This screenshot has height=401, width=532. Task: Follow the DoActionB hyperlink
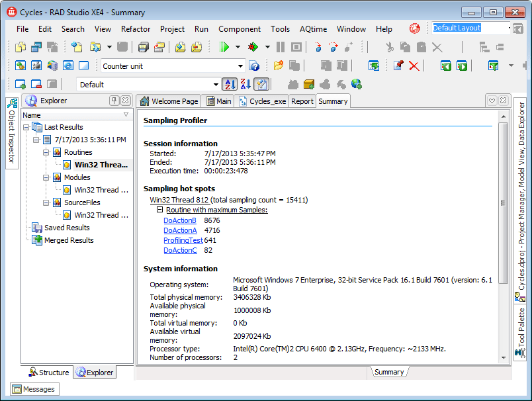(179, 221)
